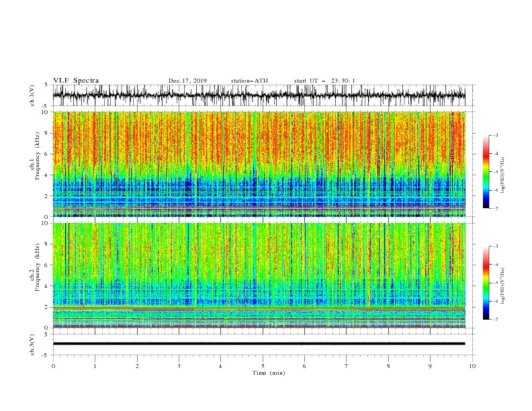Click the time axis tick label "3"
This screenshot has height=411, width=532.
[x=179, y=366]
